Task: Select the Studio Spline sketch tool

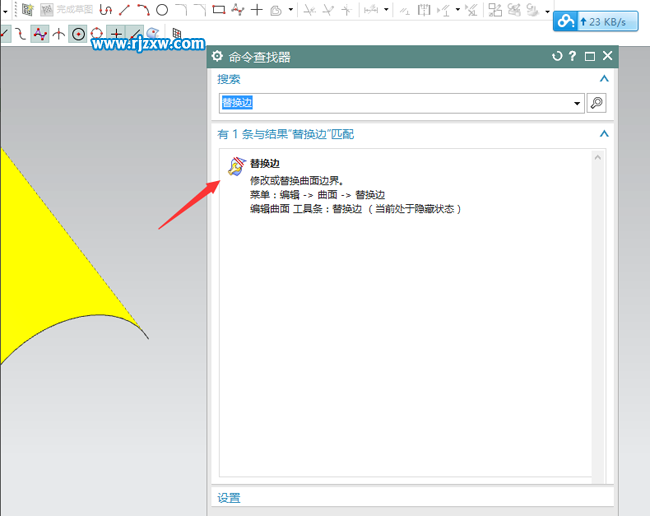Action: point(238,10)
